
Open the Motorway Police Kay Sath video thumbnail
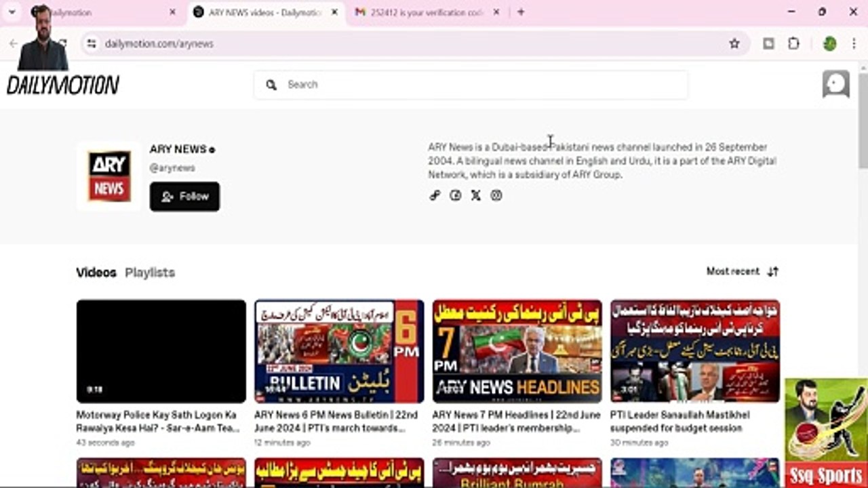pos(161,351)
